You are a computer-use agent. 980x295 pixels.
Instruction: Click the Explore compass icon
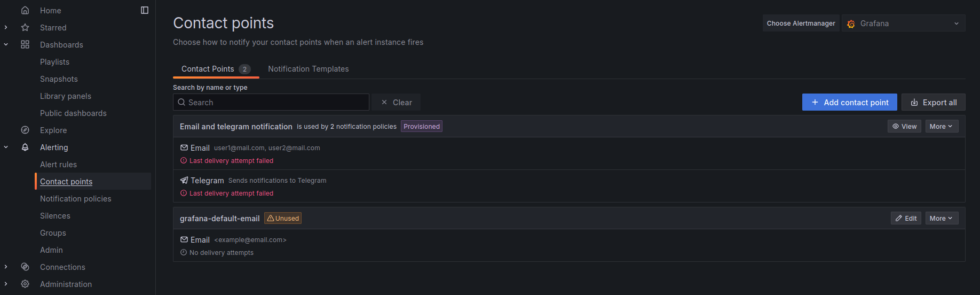(25, 130)
